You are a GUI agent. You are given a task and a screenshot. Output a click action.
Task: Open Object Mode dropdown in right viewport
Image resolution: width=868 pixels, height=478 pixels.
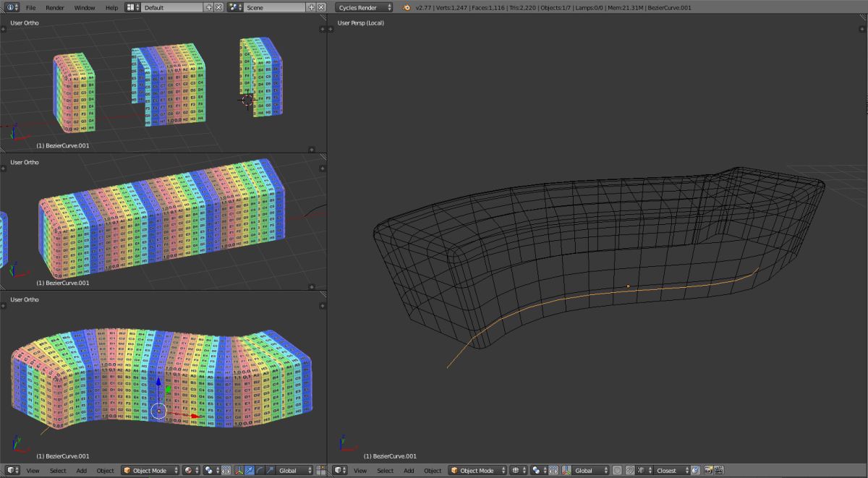point(477,471)
